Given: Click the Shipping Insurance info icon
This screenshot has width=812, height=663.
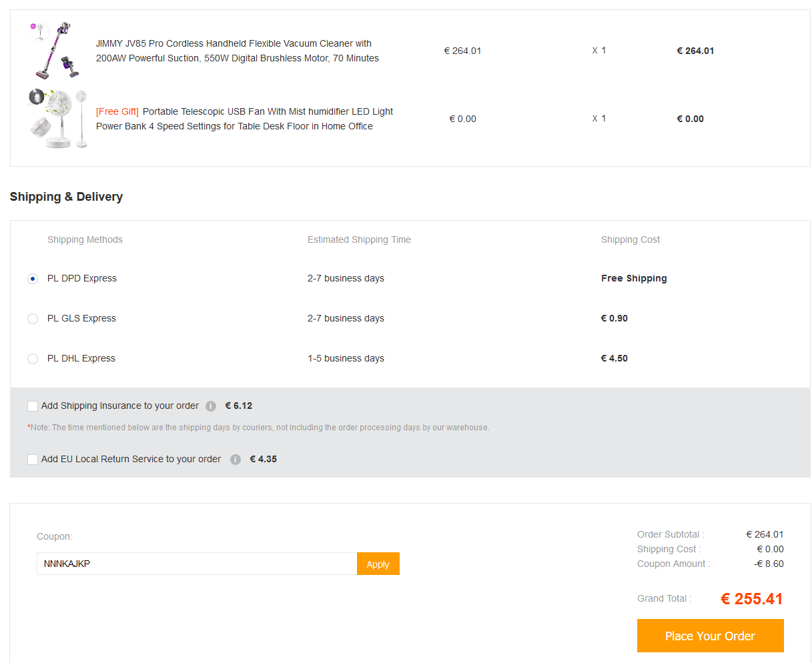Looking at the screenshot, I should [x=211, y=406].
